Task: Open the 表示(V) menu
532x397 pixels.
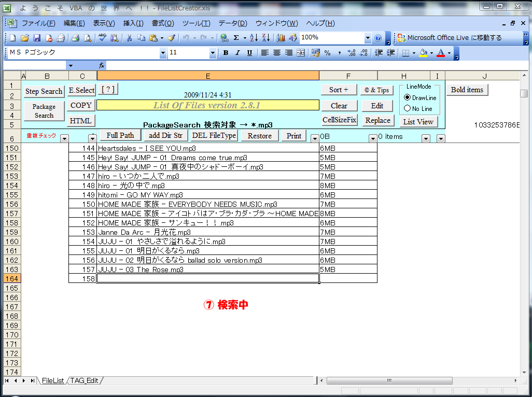Action: (104, 23)
